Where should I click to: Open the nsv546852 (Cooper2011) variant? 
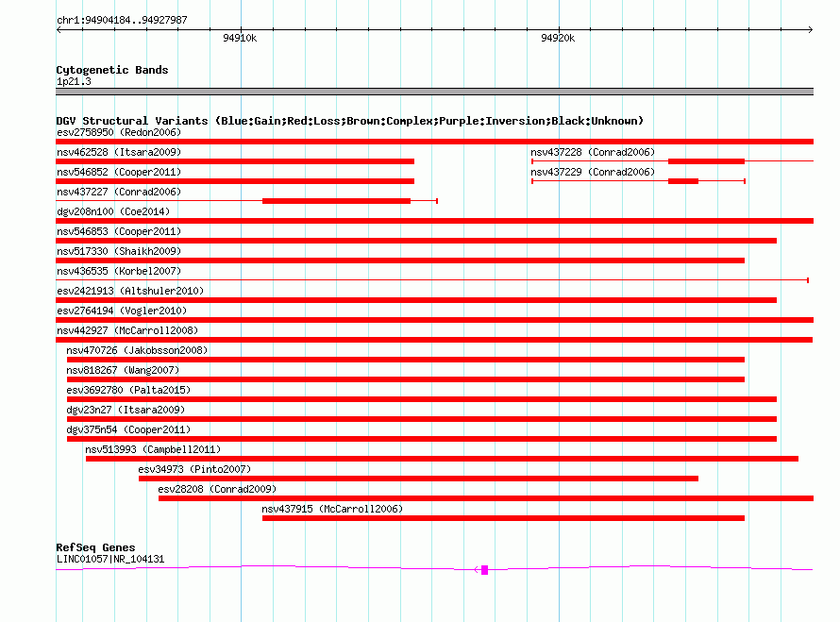click(x=235, y=181)
